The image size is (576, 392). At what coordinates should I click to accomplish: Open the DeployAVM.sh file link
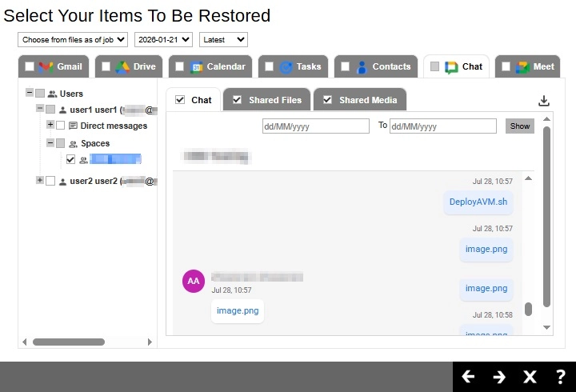pyautogui.click(x=478, y=202)
